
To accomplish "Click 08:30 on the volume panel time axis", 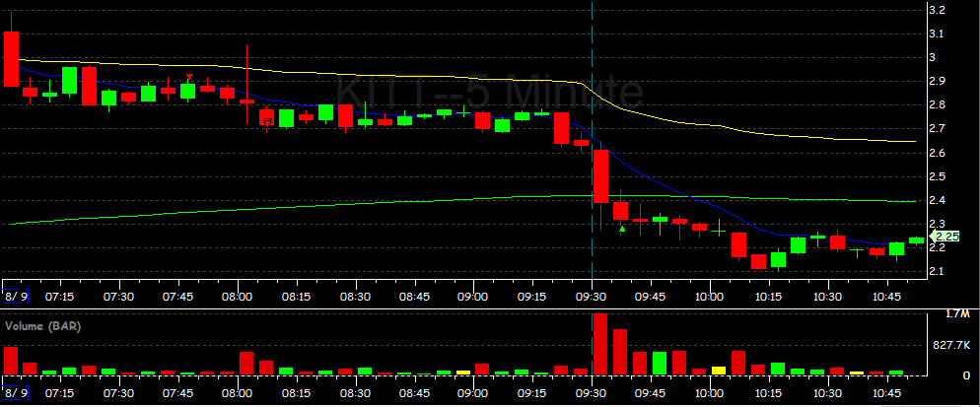I will click(x=355, y=394).
